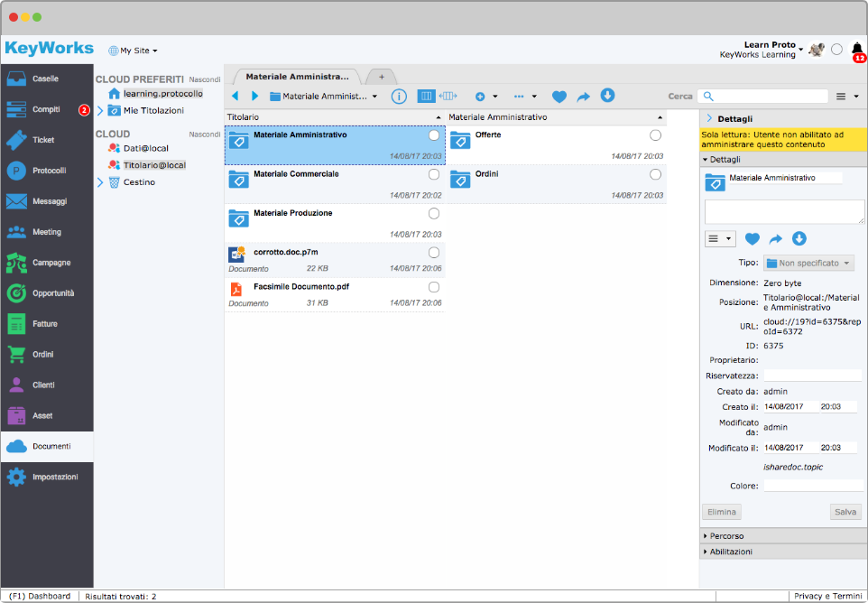Select the Facsimile Documento.pdf row circle

click(434, 287)
